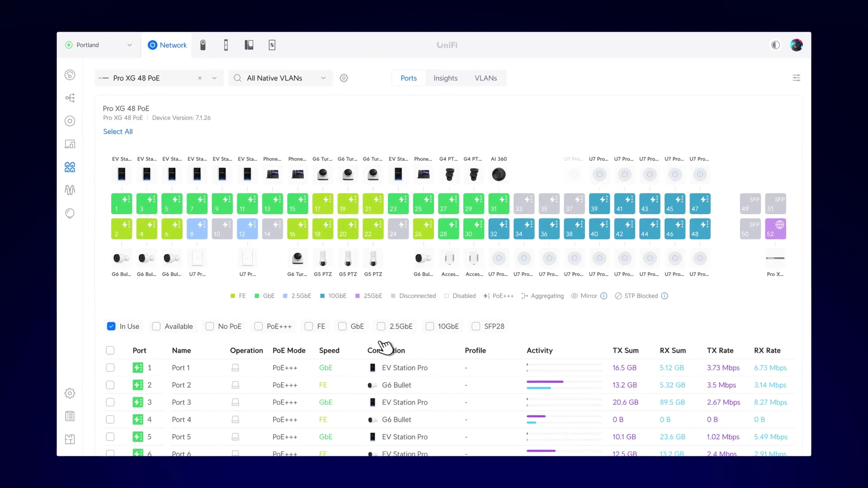
Task: Select SFP port 49 tile
Action: (750, 204)
